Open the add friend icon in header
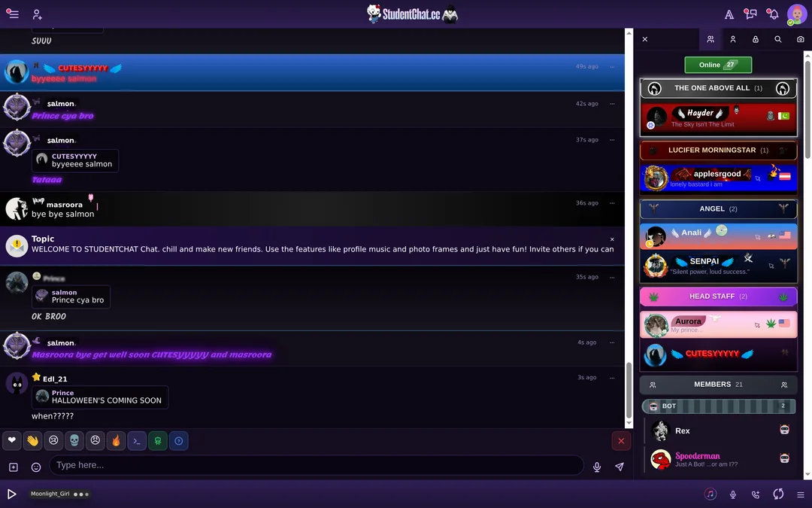812x508 pixels. tap(37, 14)
